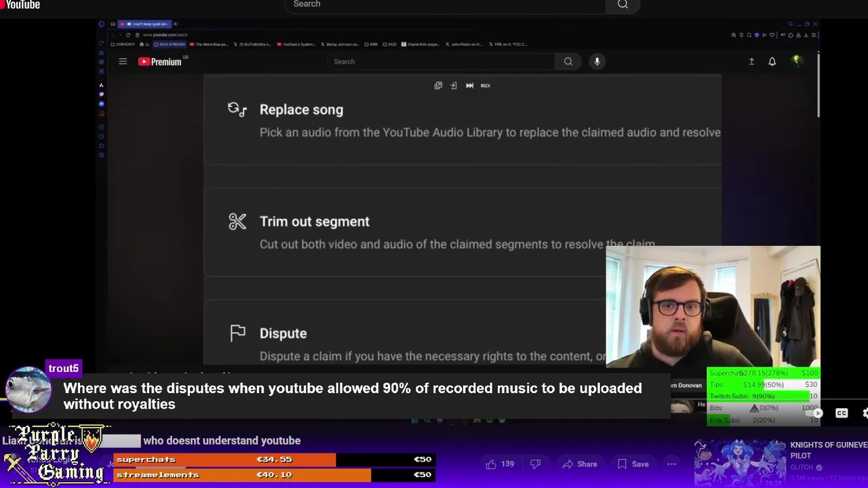Click the RGX toolbar button
868x488 pixels.
click(486, 85)
